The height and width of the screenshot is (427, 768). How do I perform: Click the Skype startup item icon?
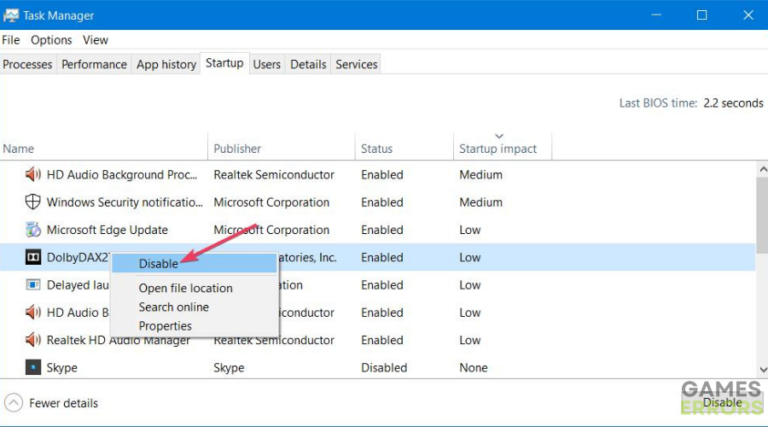click(32, 368)
